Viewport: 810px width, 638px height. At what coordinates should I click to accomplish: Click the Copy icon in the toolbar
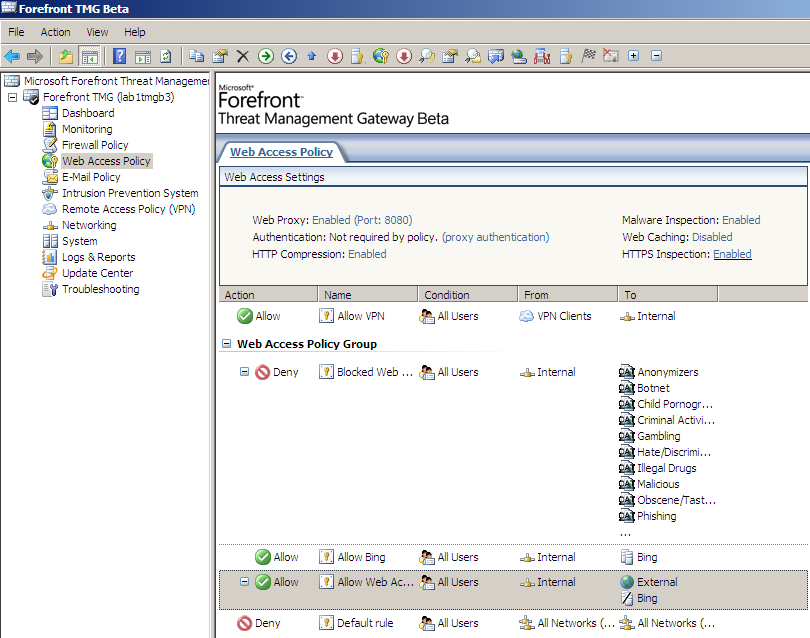[196, 56]
